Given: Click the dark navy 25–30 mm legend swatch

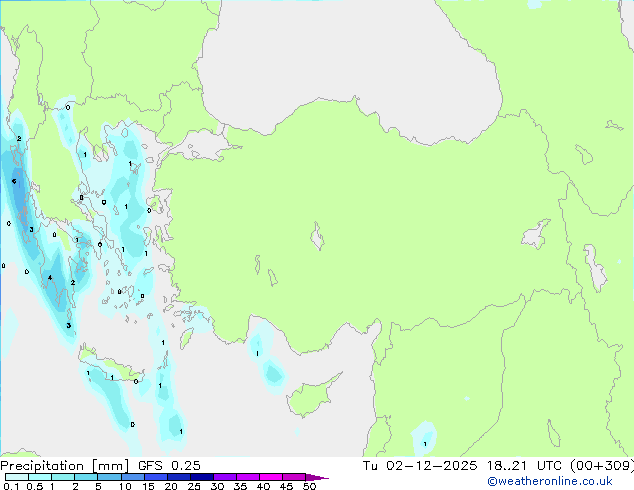Looking at the screenshot, I should (x=202, y=477).
